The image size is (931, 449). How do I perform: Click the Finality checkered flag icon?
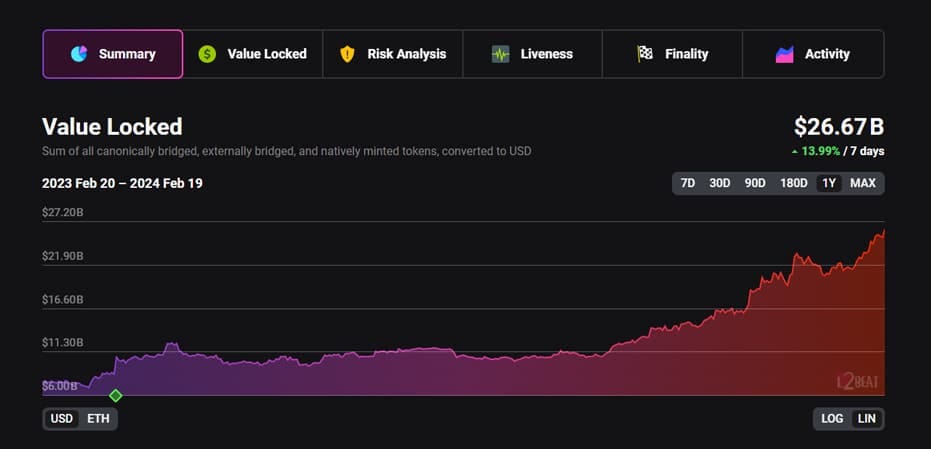[645, 54]
